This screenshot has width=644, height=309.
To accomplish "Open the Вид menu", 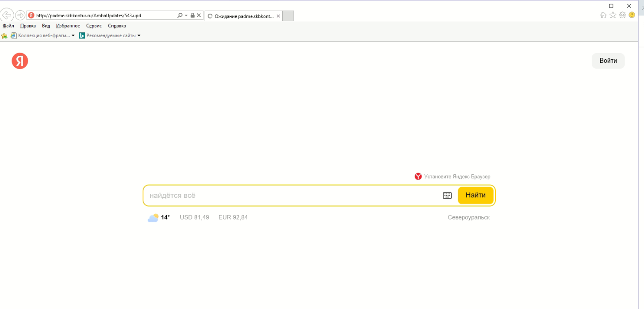I will coord(46,26).
